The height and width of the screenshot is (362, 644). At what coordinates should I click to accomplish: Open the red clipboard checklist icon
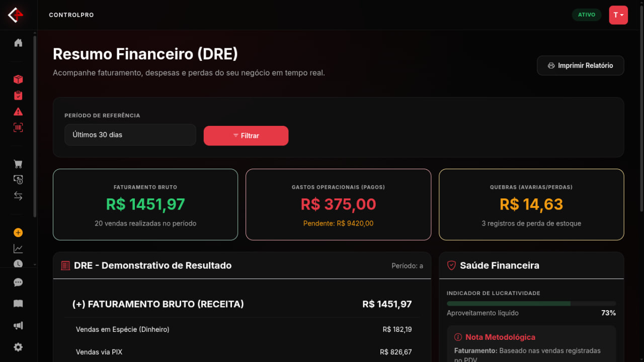point(18,96)
